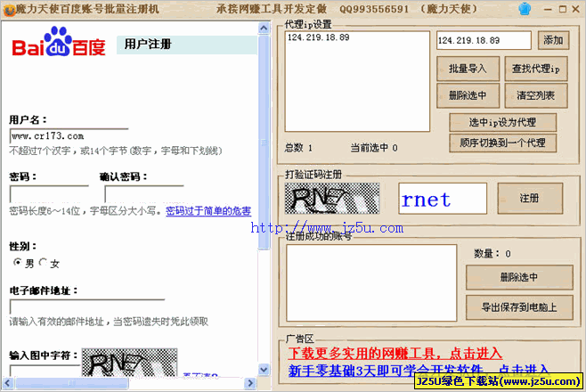Image resolution: width=586 pixels, height=392 pixels.
Task: Click the 查找代理ip button
Action: [x=536, y=69]
